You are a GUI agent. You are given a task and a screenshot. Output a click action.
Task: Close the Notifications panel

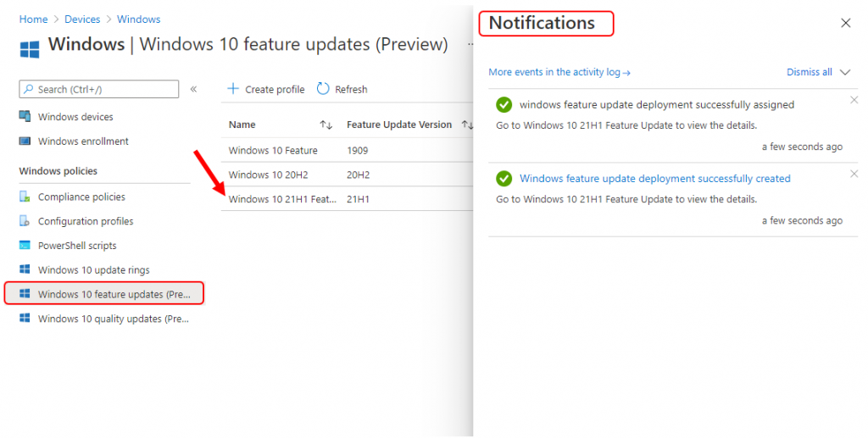pos(845,23)
